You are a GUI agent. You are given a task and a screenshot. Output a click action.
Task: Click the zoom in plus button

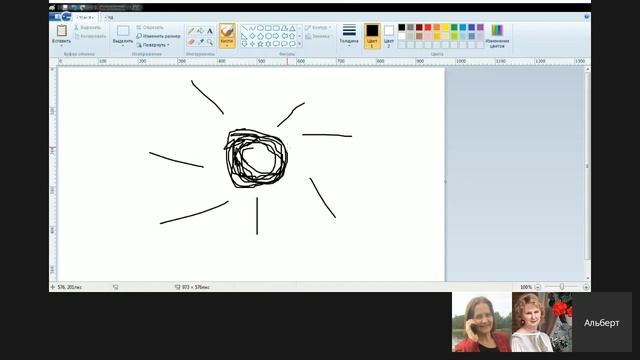point(586,287)
